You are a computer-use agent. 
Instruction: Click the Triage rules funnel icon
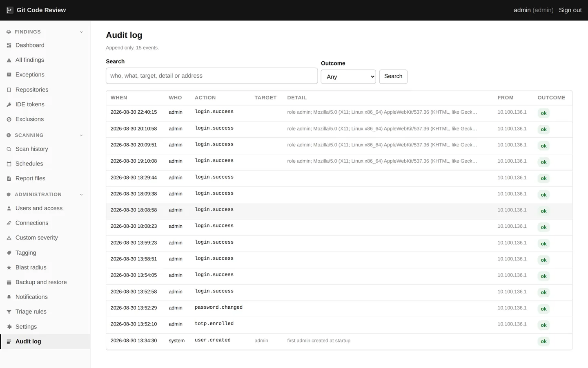[x=9, y=312]
